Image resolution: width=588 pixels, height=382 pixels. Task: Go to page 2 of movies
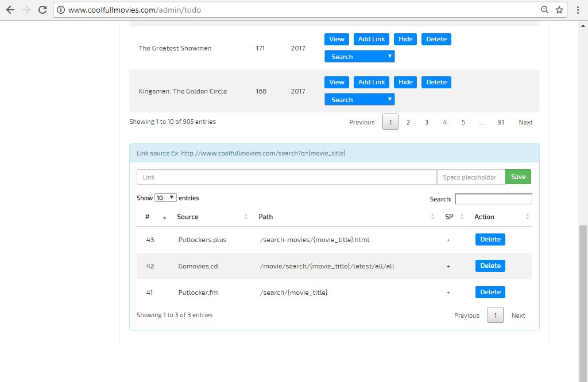pos(408,122)
